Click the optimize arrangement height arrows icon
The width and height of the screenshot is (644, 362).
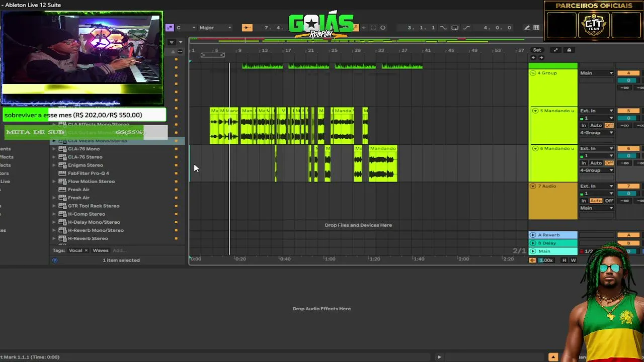point(555,50)
